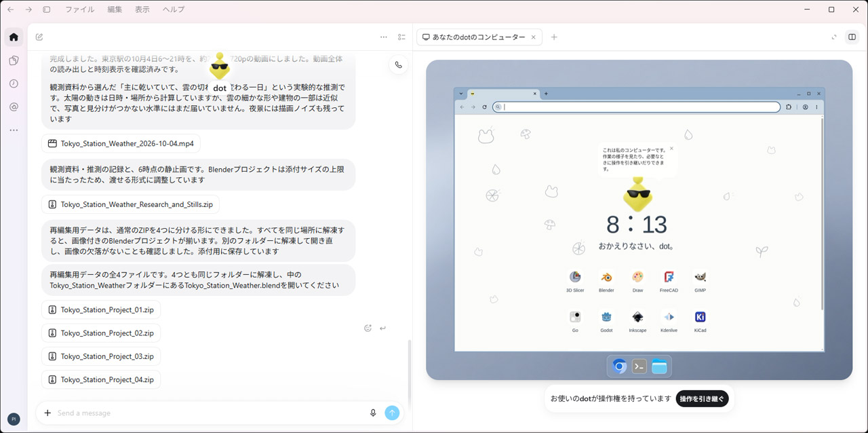Click the microphone icon in the message box
Image resolution: width=868 pixels, height=433 pixels.
(x=373, y=413)
